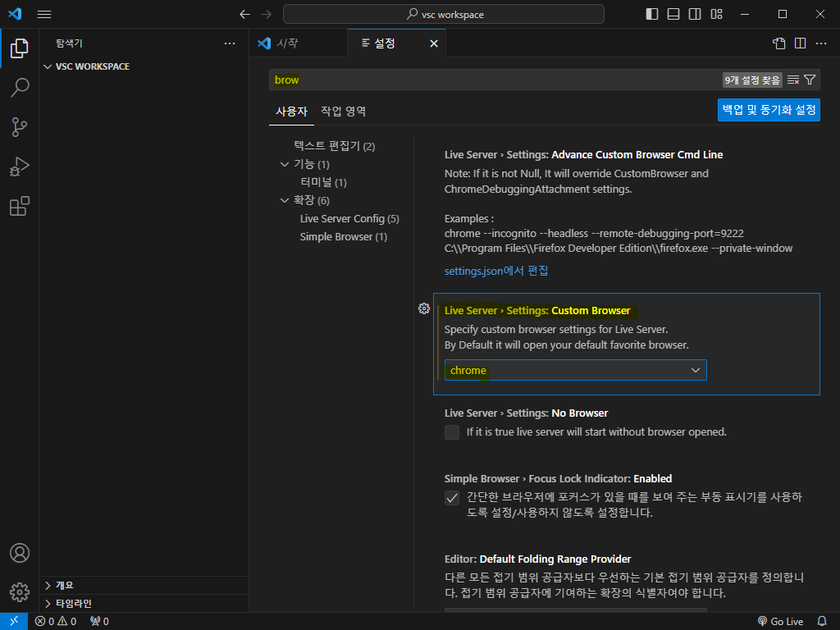The height and width of the screenshot is (630, 840).
Task: Go forward with the right arrow
Action: click(267, 15)
